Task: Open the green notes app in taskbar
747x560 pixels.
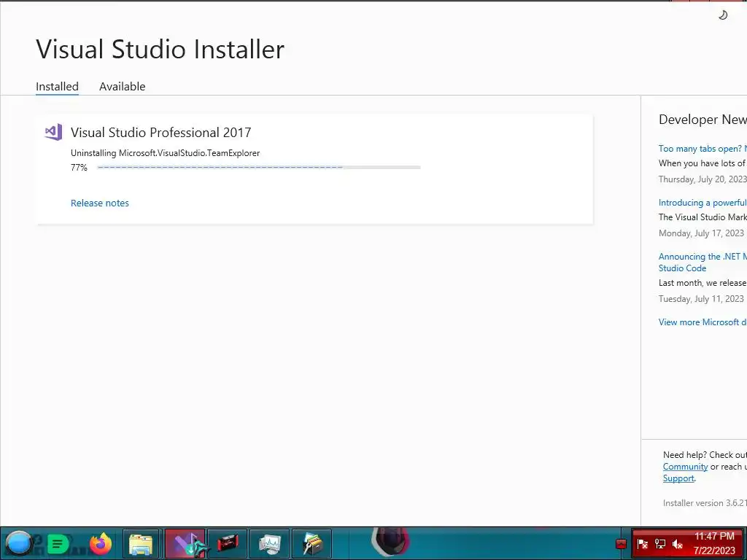Action: point(58,544)
